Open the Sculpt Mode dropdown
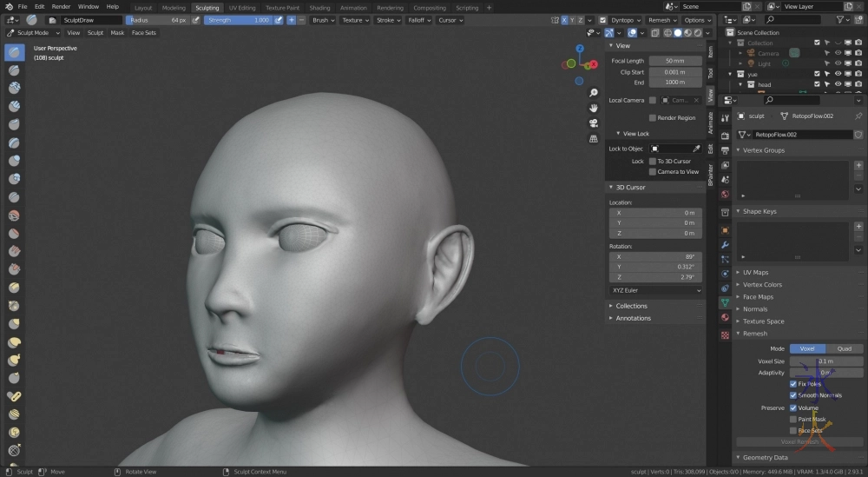 pos(35,33)
